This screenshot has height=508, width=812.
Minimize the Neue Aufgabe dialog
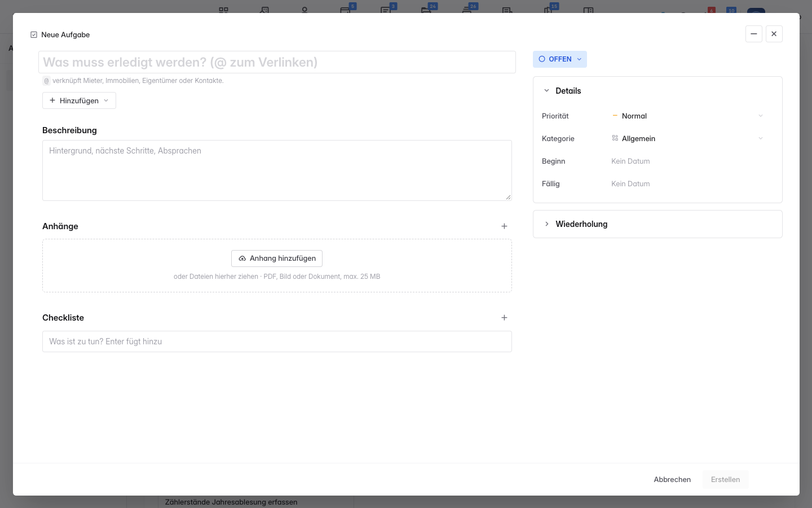pyautogui.click(x=754, y=34)
